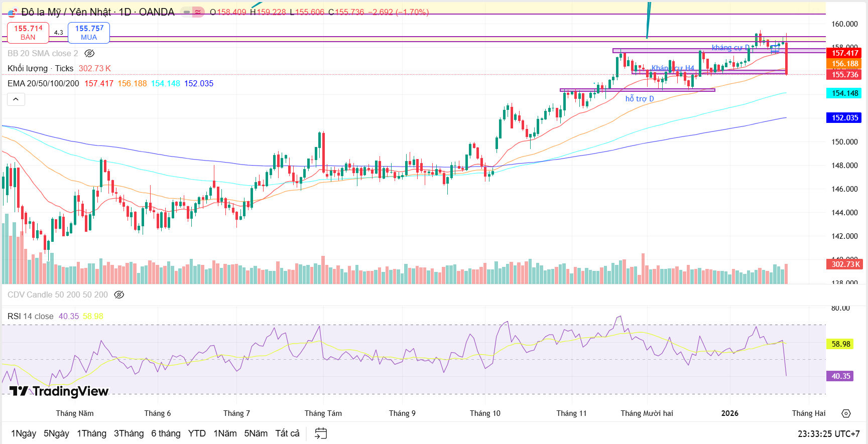Click the EMA 20/50/100/200 indicator title
Viewport: 868px width, 444px height.
43,83
